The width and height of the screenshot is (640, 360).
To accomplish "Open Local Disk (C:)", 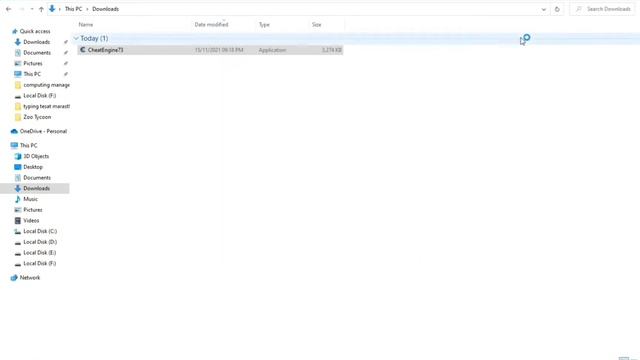I will pyautogui.click(x=40, y=231).
